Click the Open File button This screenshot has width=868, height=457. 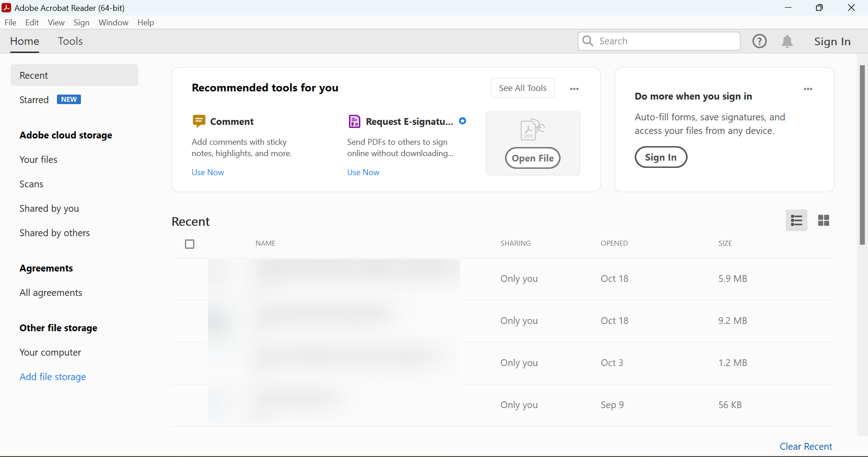click(x=533, y=158)
